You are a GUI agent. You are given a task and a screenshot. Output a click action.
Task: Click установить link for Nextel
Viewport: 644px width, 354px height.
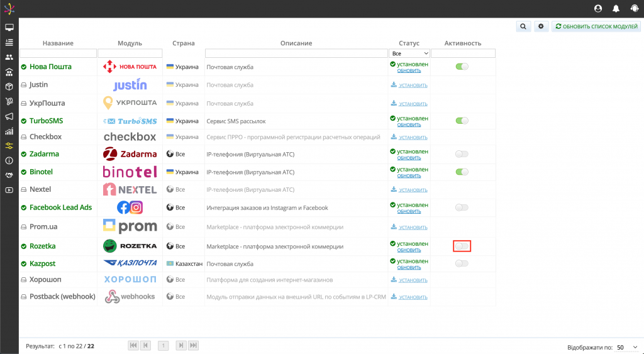coord(413,190)
